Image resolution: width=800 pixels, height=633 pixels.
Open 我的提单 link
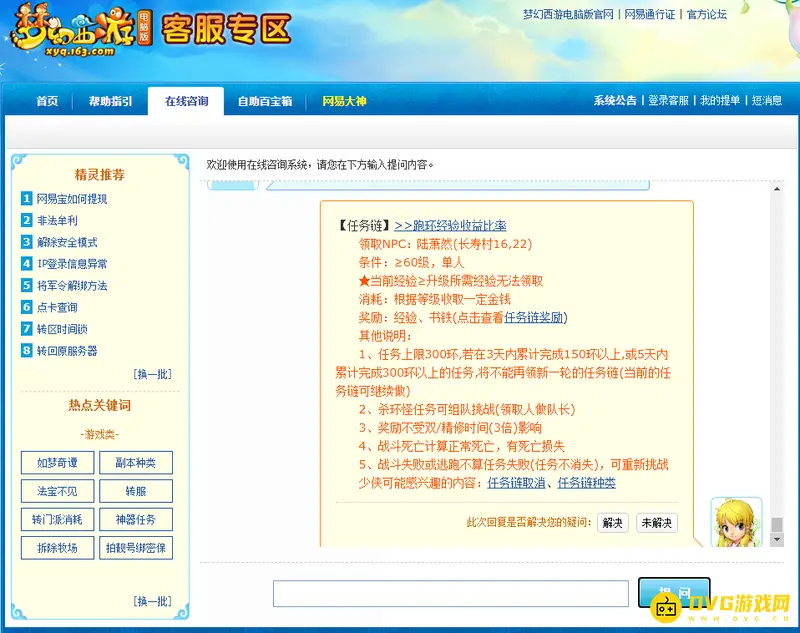tap(720, 100)
